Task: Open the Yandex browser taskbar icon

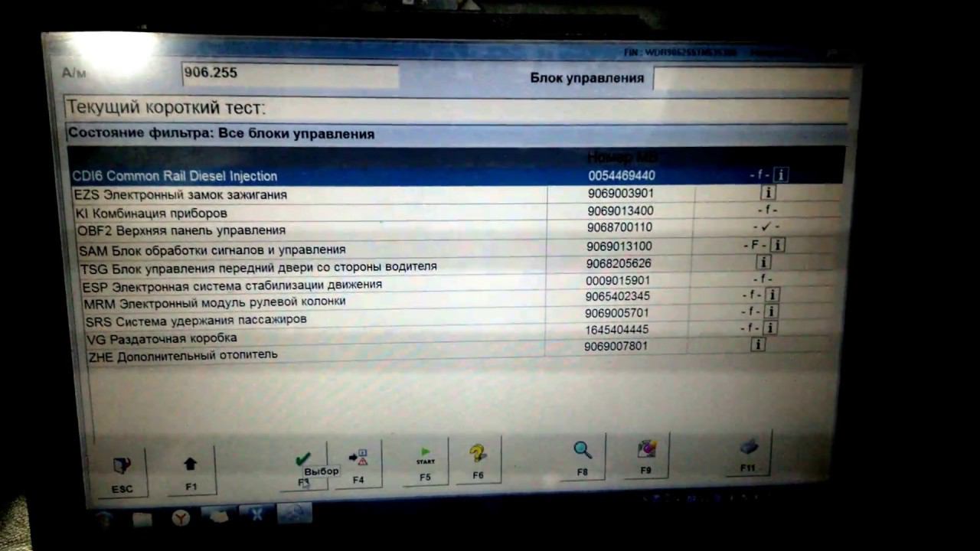Action: point(181,518)
